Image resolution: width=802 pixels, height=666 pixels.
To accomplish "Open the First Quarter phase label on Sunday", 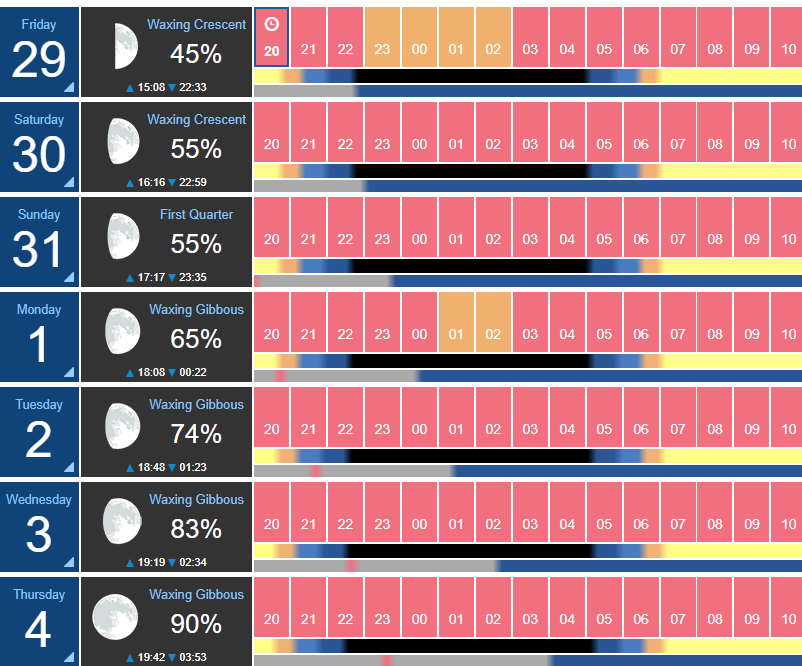I will (x=196, y=214).
